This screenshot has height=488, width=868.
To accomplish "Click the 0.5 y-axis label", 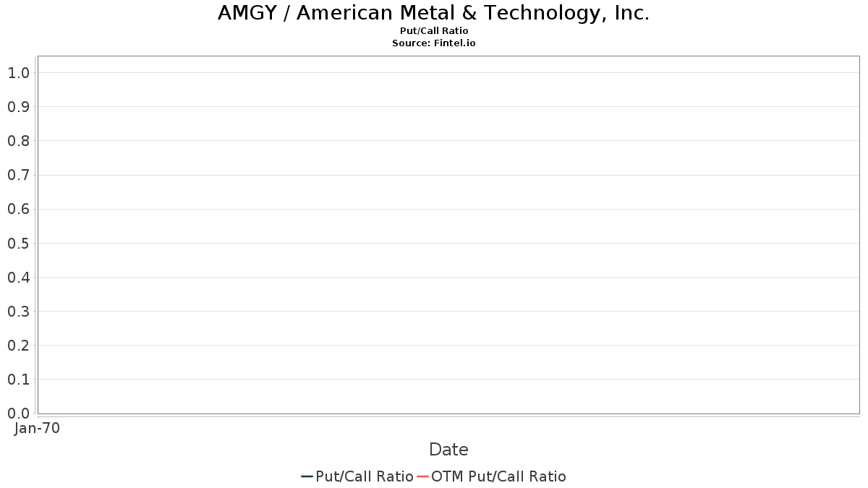I will [19, 244].
